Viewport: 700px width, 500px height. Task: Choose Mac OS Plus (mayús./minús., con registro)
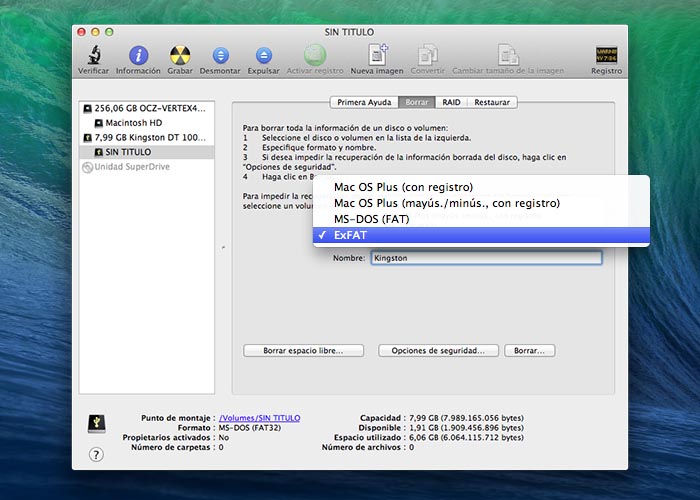click(481, 203)
